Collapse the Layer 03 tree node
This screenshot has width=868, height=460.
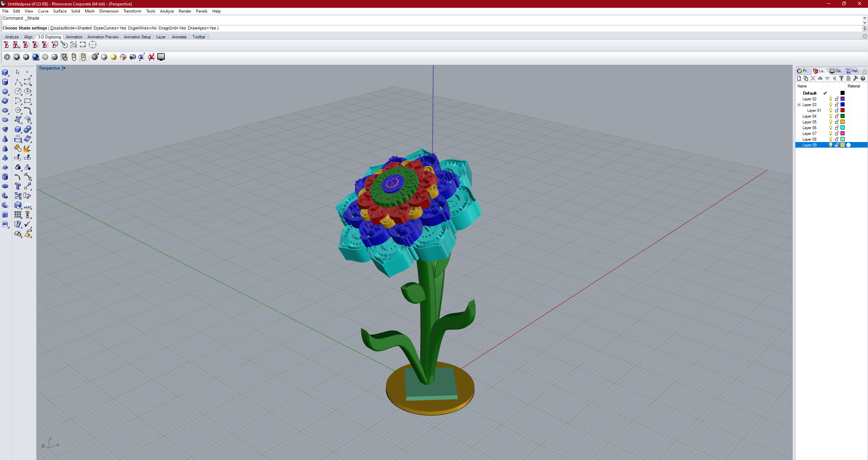point(799,105)
